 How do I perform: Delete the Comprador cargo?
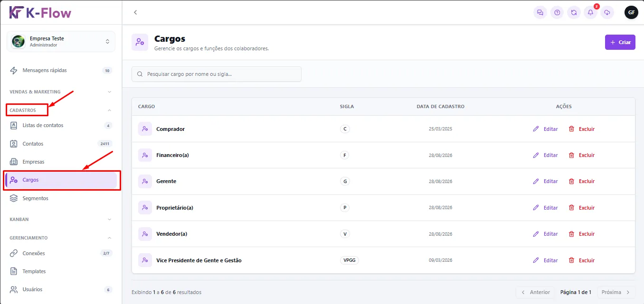click(x=582, y=129)
